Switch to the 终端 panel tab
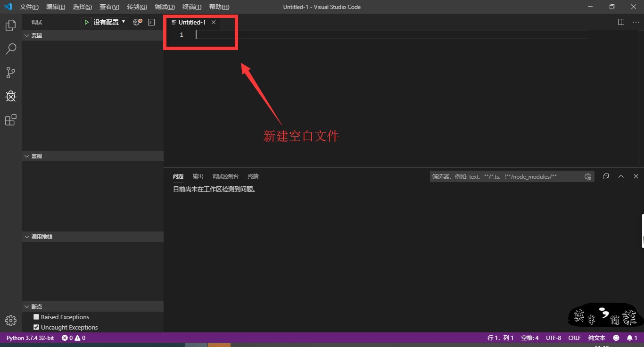Image resolution: width=644 pixels, height=347 pixels. [253, 176]
